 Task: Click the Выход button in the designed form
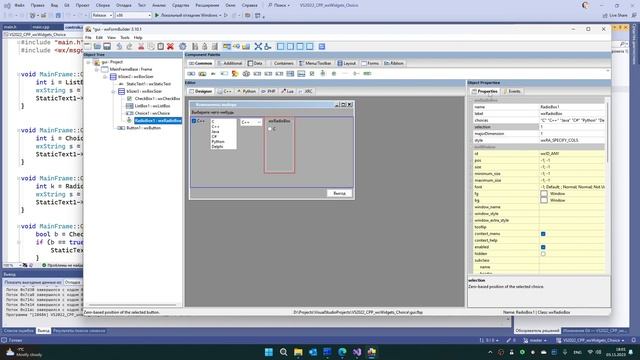coord(339,193)
